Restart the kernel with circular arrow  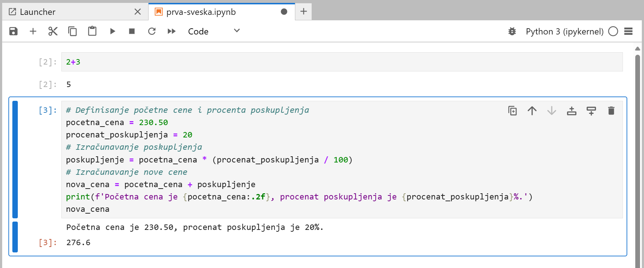pyautogui.click(x=152, y=31)
